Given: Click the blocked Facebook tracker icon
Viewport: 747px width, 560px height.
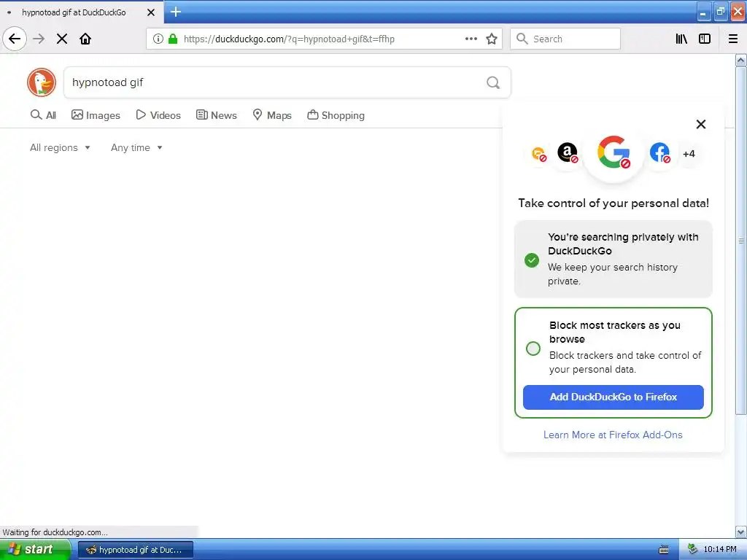Looking at the screenshot, I should (659, 153).
